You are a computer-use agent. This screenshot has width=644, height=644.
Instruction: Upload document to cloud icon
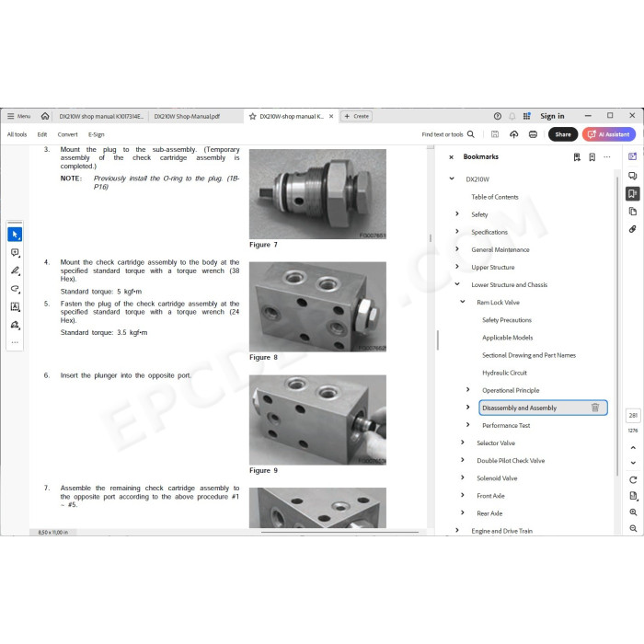513,134
